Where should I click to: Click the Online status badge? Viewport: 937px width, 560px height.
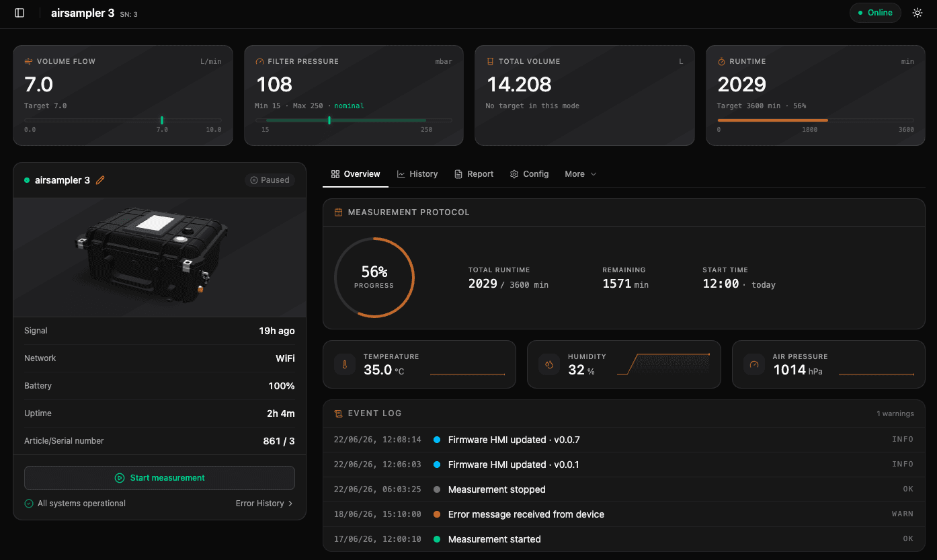coord(875,13)
